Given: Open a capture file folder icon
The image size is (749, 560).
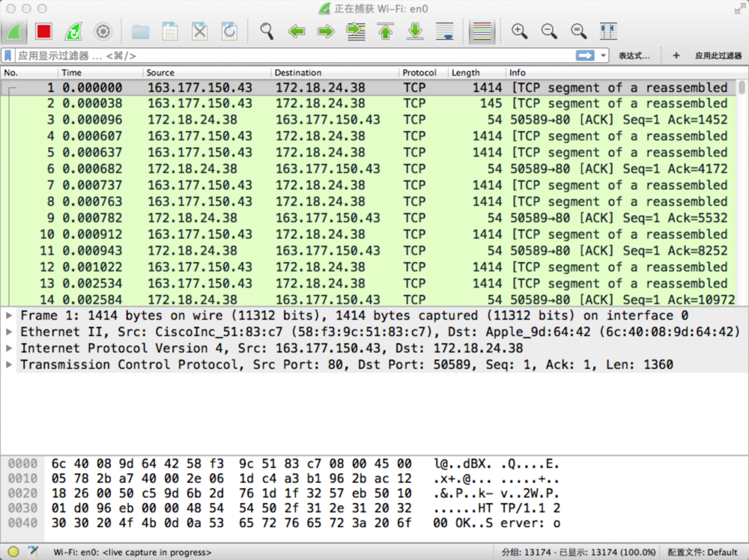Looking at the screenshot, I should (x=141, y=31).
